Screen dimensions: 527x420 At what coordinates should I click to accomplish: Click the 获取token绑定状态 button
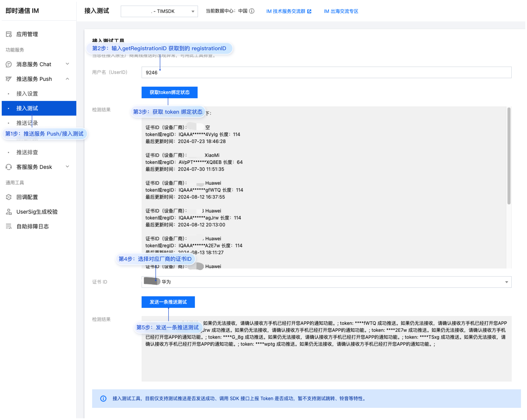pos(169,92)
